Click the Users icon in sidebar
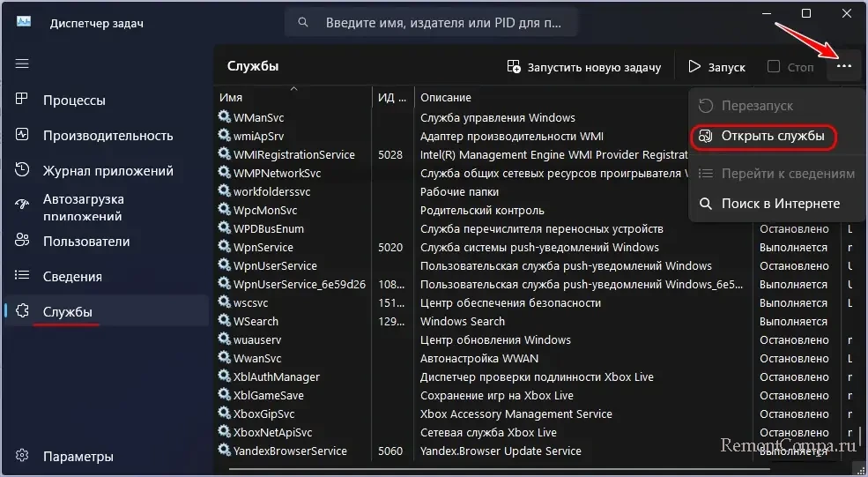This screenshot has height=477, width=868. tap(23, 242)
